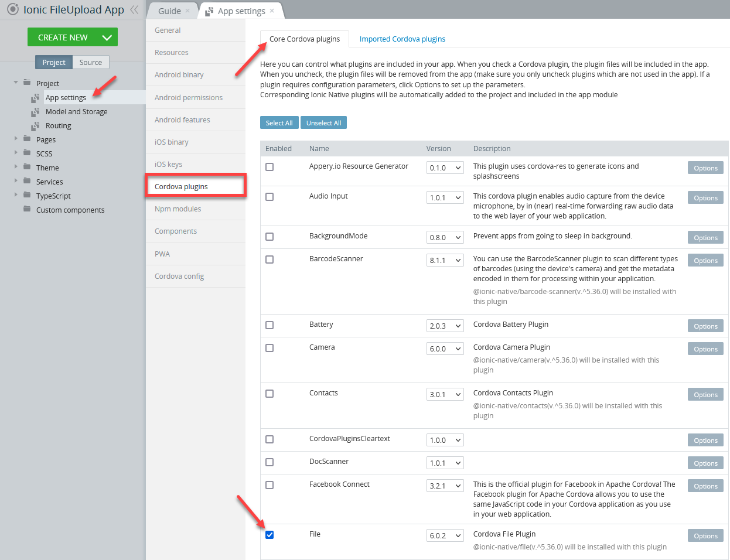Open the CREATE NEW dropdown arrow
730x560 pixels.
click(x=107, y=37)
